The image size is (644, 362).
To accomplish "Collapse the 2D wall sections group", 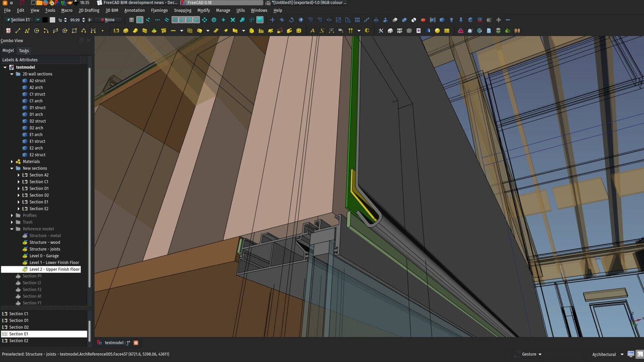I will pos(12,74).
